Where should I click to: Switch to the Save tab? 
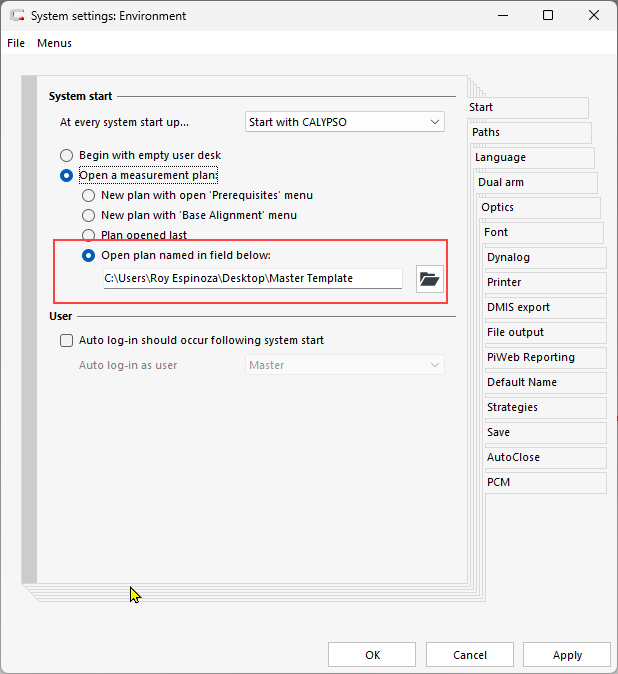tap(546, 432)
